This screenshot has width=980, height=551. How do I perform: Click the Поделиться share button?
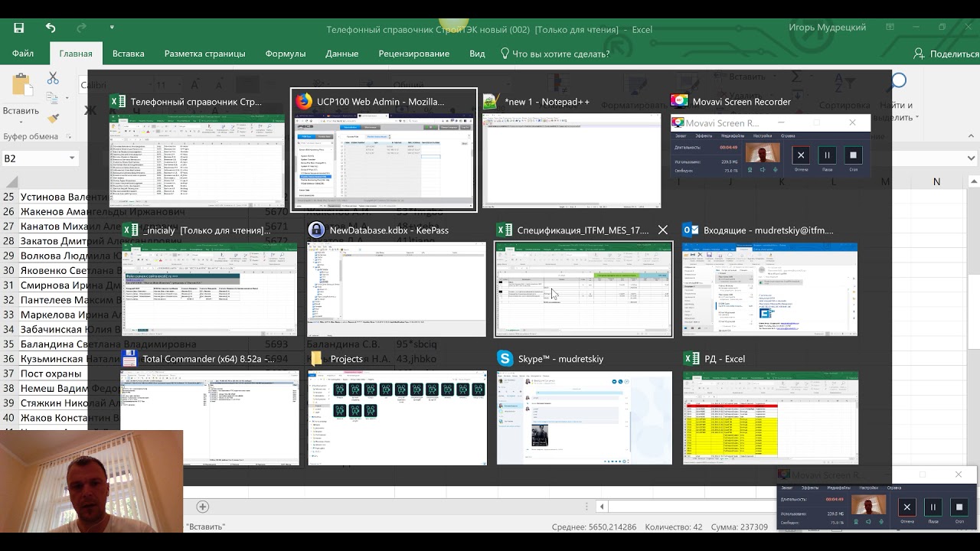point(946,54)
